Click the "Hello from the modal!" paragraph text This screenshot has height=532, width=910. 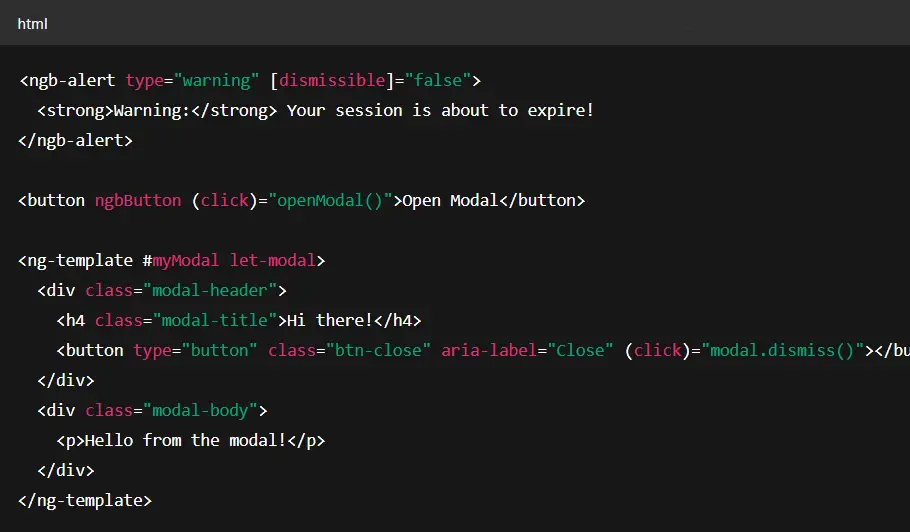tap(186, 440)
